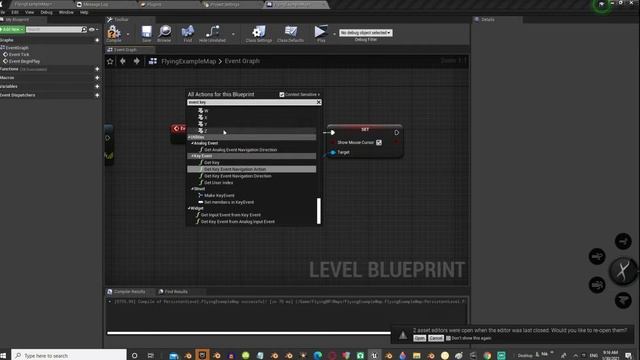The width and height of the screenshot is (640, 360).
Task: Click the Compile toolbar icon
Action: (x=113, y=33)
